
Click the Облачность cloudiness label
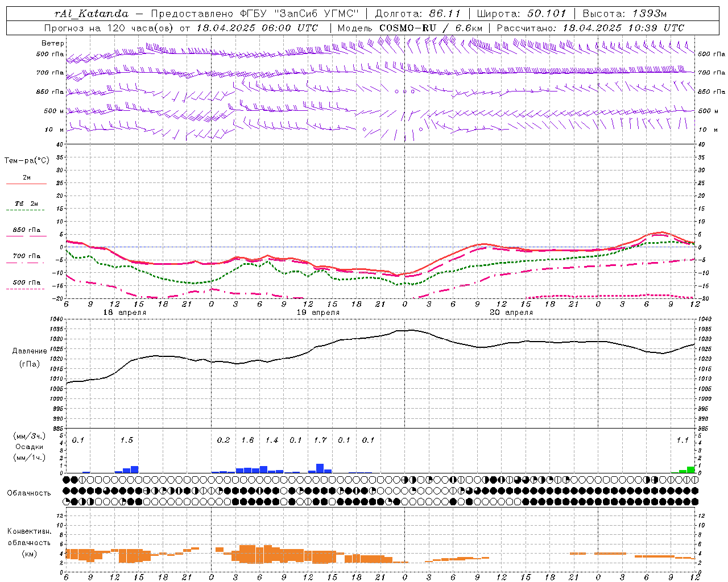click(29, 493)
